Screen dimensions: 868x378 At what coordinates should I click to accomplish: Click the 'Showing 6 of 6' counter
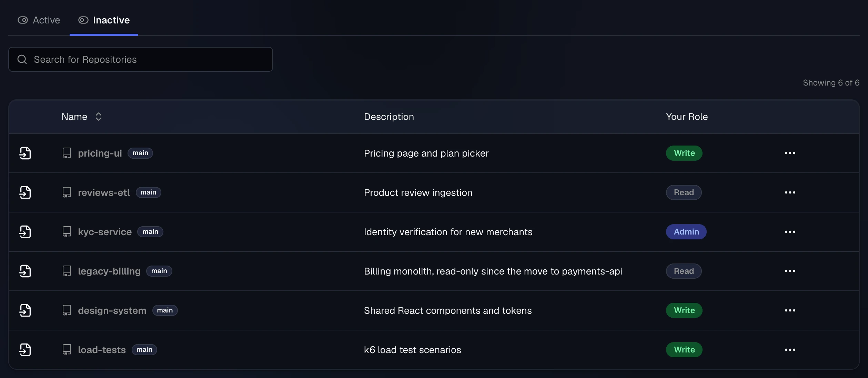coord(831,83)
